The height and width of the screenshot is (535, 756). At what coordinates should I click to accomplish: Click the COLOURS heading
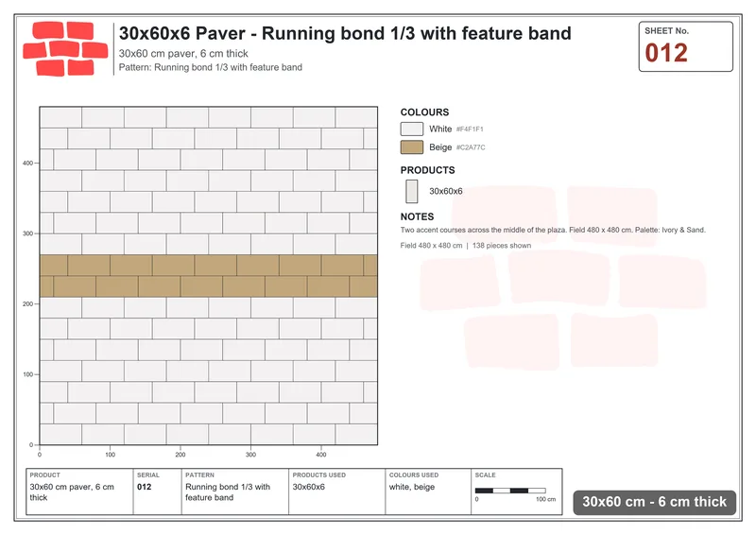tap(424, 112)
